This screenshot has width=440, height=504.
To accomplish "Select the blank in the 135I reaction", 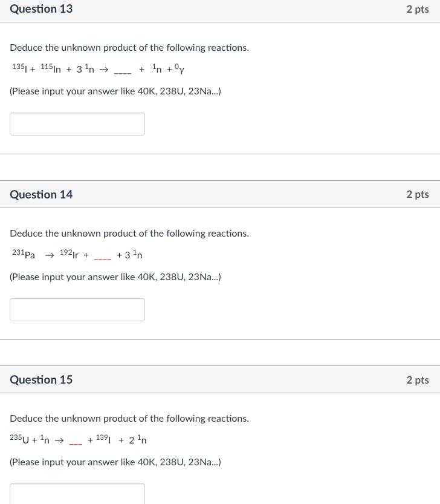I will tap(123, 70).
